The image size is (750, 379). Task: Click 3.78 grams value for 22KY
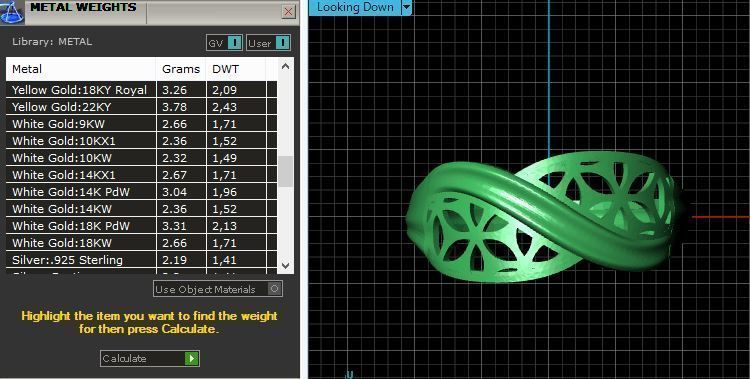tap(175, 107)
